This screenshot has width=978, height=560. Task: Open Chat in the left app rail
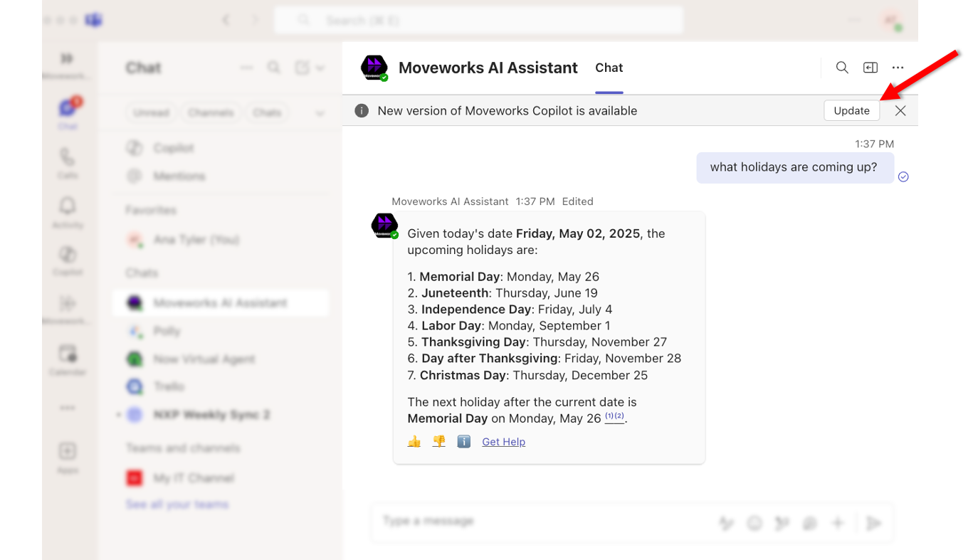click(x=68, y=112)
